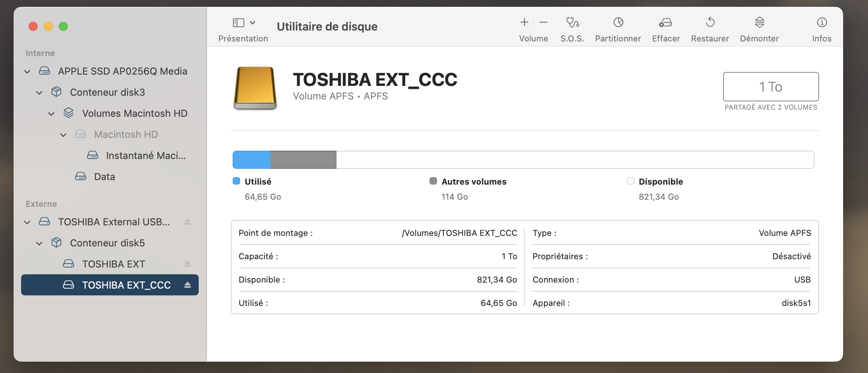Click the Conteneur disk5 container cube icon

click(x=56, y=243)
